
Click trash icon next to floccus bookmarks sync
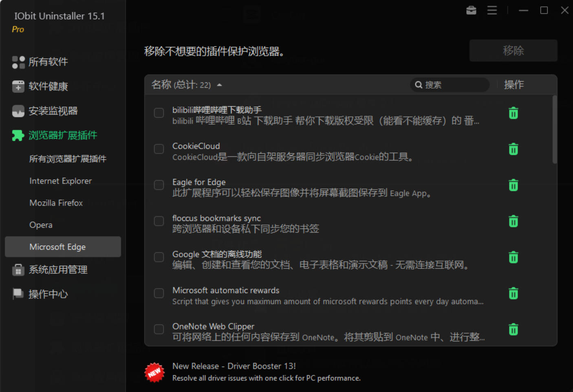pyautogui.click(x=513, y=221)
